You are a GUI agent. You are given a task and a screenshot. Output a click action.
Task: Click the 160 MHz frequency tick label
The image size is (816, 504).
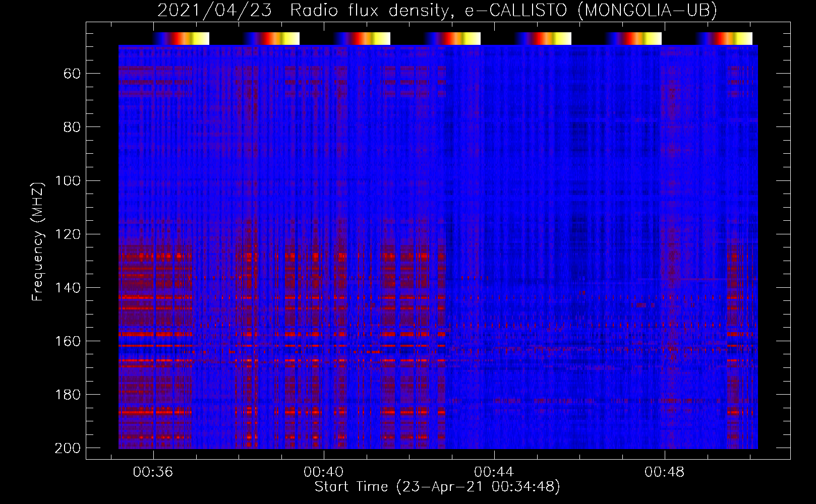coord(68,341)
